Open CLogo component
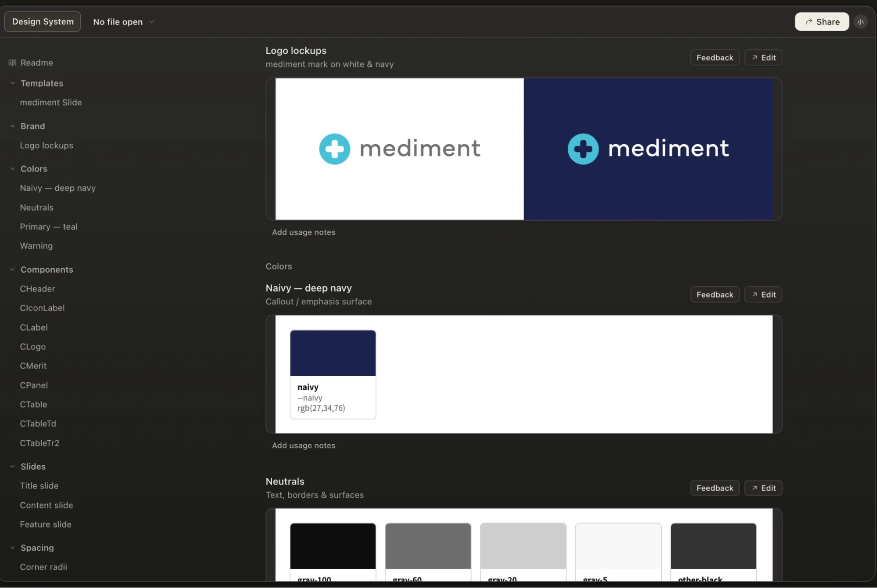This screenshot has height=588, width=877. (x=33, y=347)
